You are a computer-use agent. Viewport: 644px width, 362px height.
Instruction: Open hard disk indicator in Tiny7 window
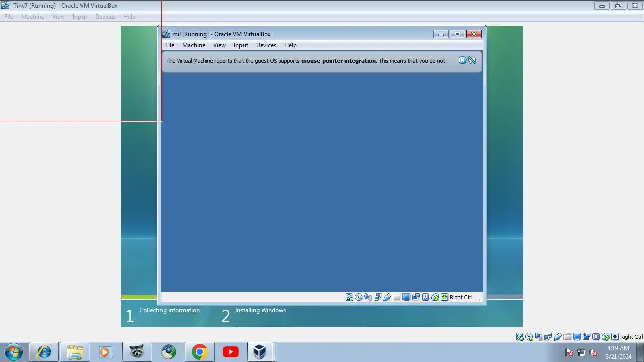click(x=520, y=337)
